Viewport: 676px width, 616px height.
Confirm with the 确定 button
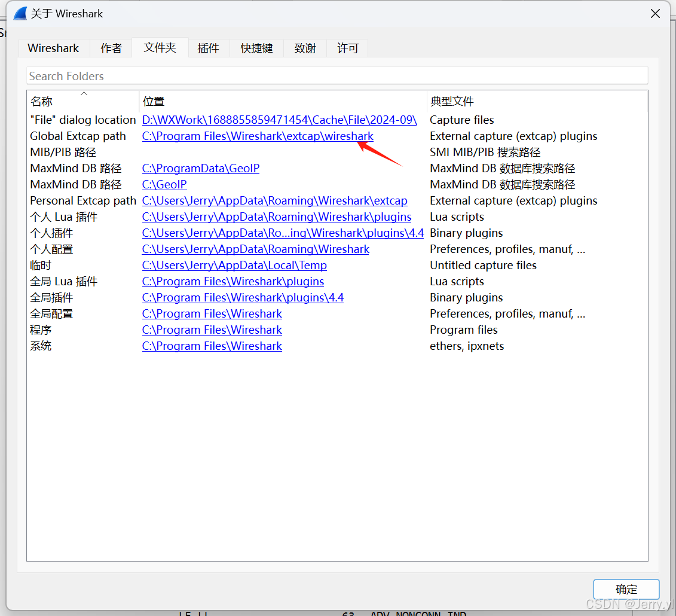pyautogui.click(x=626, y=589)
